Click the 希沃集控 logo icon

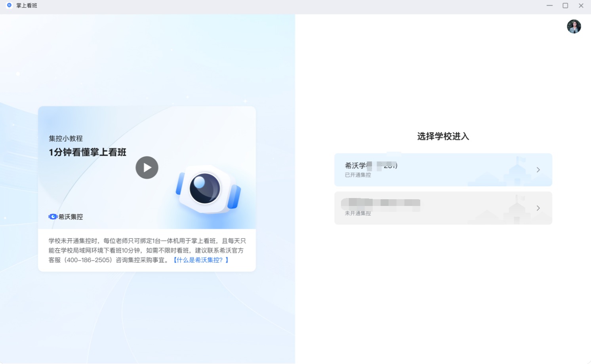[x=53, y=217]
